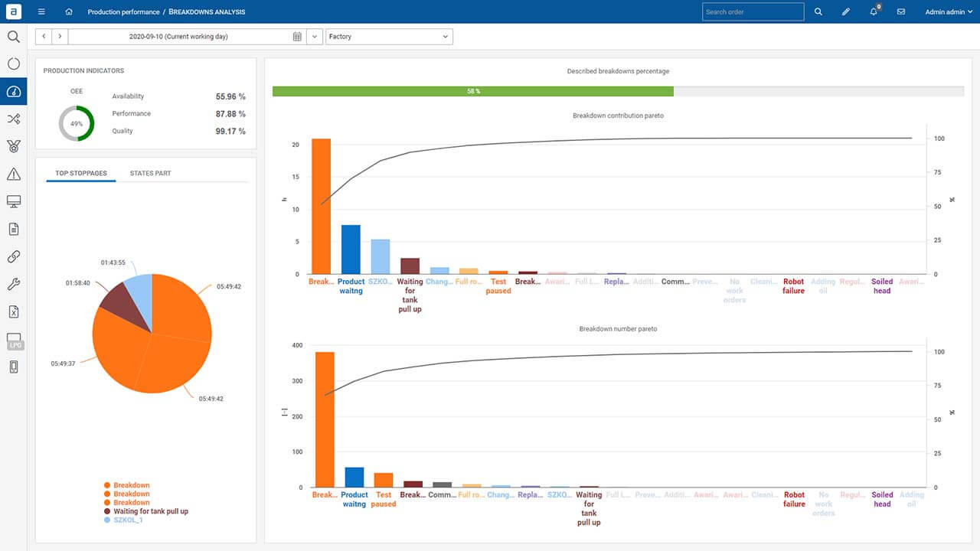Open the document icon in sidebar
The image size is (980, 551).
coord(13,230)
